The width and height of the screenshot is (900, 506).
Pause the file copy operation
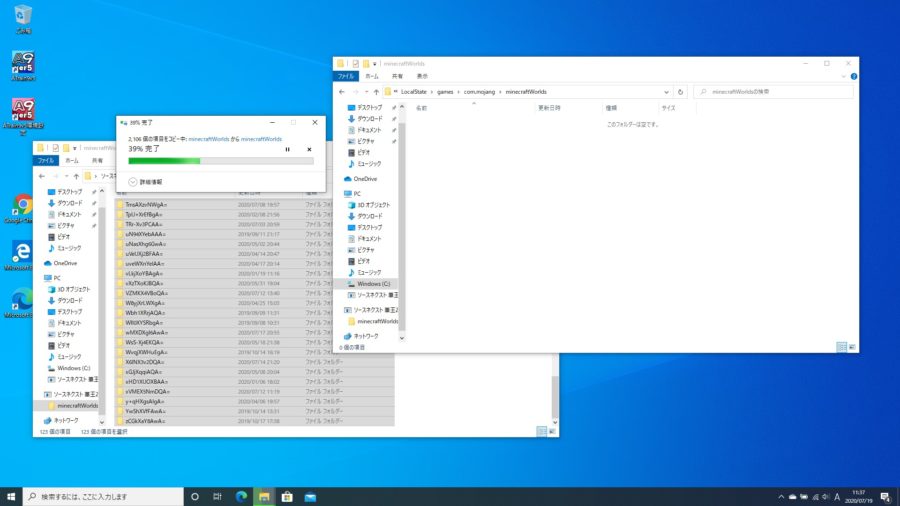click(288, 149)
